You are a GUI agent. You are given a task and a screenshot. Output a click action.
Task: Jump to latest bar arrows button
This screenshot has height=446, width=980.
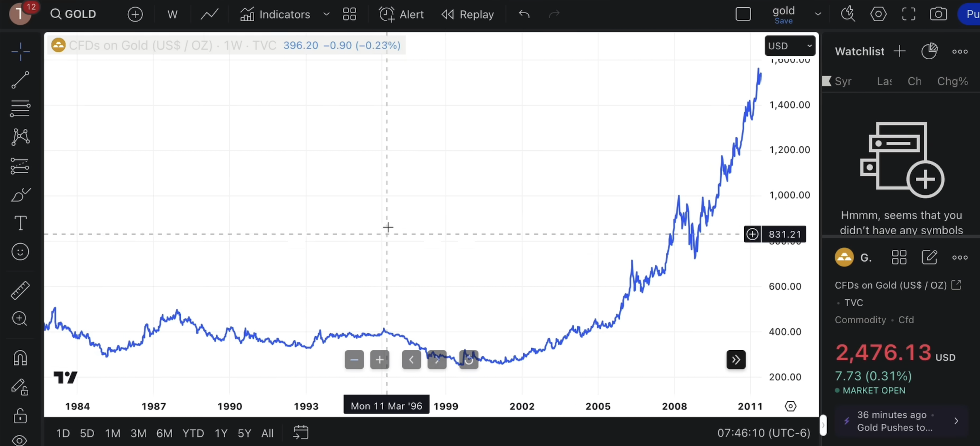(736, 360)
